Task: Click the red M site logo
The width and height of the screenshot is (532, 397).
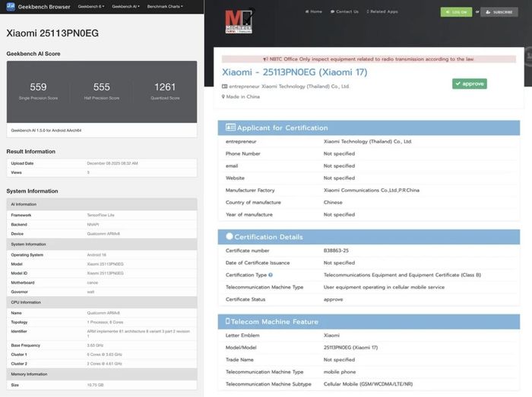Action: tap(239, 21)
